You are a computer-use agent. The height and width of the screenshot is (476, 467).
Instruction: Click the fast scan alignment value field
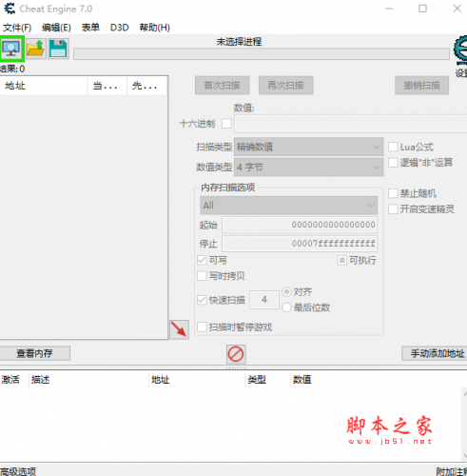click(264, 300)
